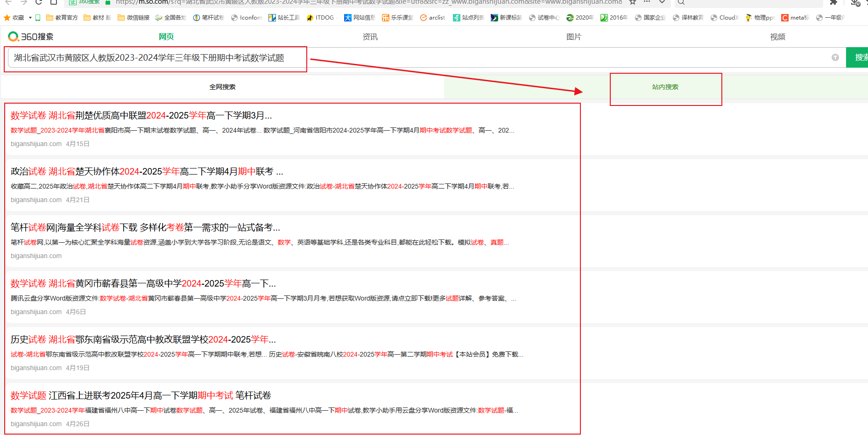The width and height of the screenshot is (868, 435).
Task: Reload the page with the refresh icon
Action: click(39, 2)
